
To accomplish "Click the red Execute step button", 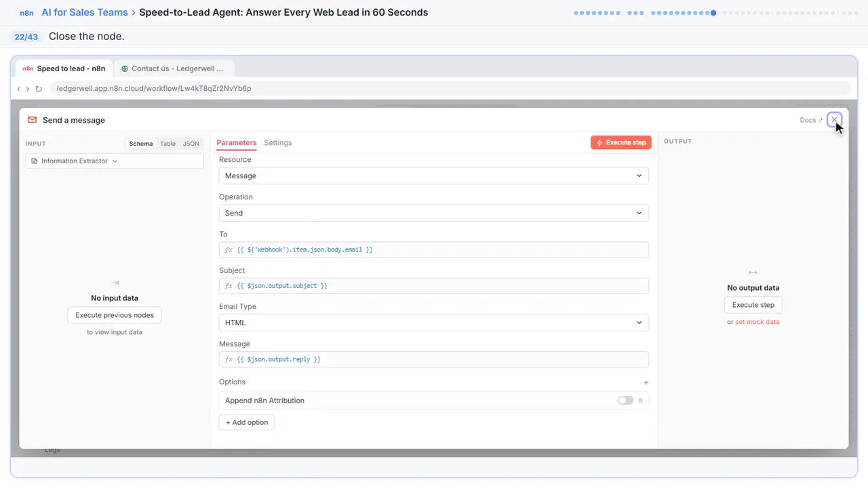I will tap(621, 142).
